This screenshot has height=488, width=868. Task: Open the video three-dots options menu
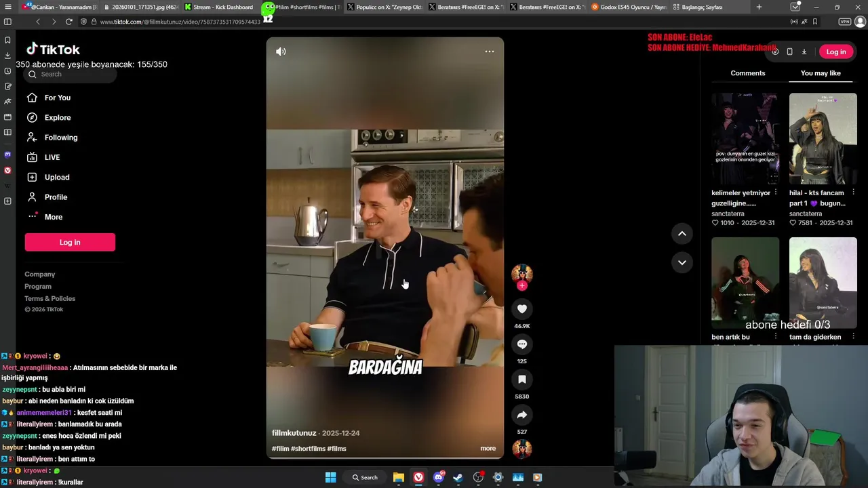tap(489, 52)
